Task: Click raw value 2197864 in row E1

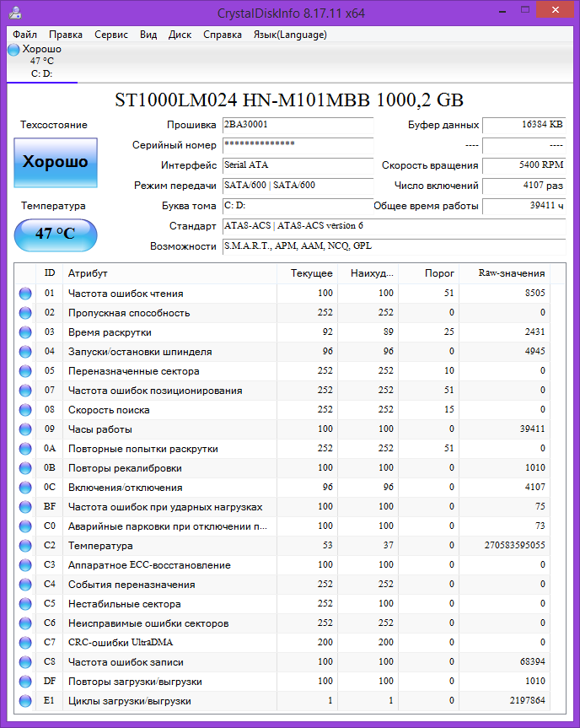Action: tap(528, 701)
